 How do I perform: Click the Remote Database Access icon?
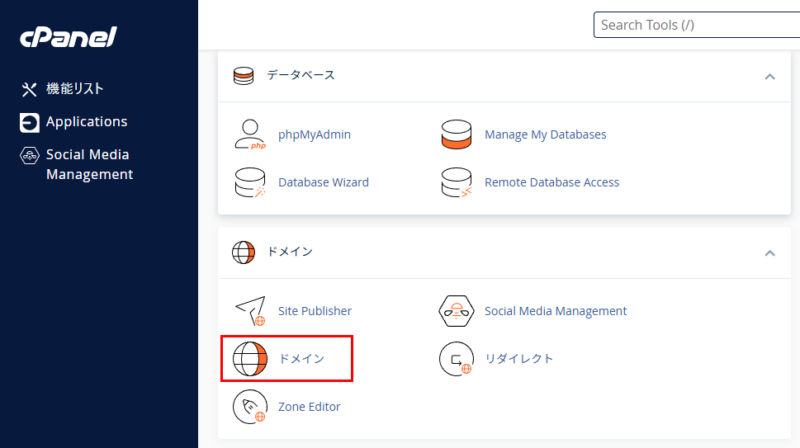tap(456, 183)
